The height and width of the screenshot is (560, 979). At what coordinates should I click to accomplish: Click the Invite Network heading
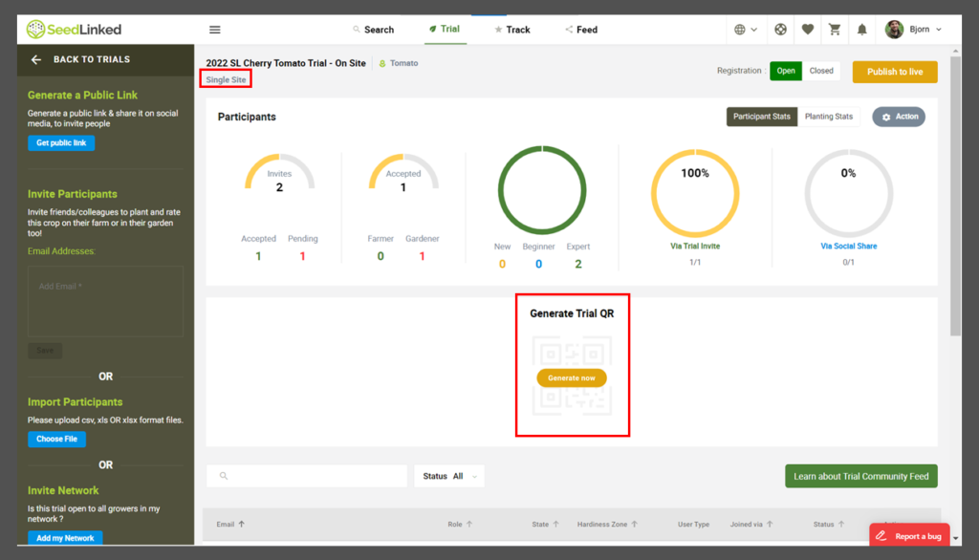click(x=63, y=490)
